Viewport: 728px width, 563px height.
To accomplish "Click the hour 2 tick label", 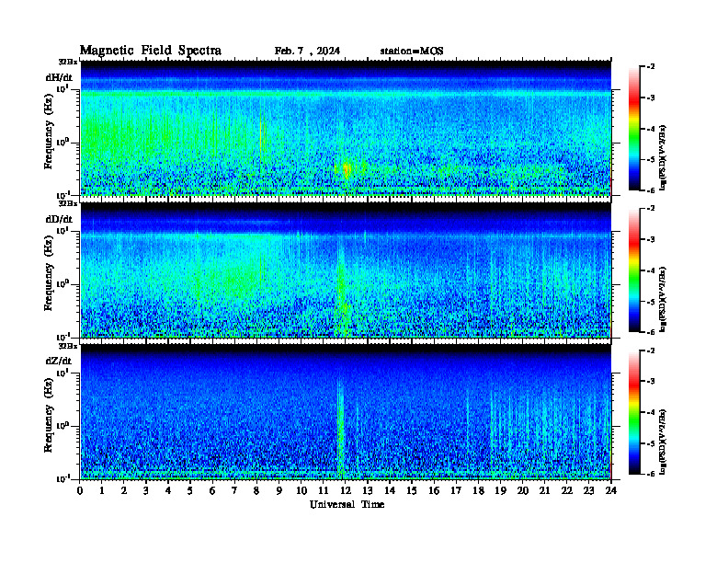I will 124,491.
